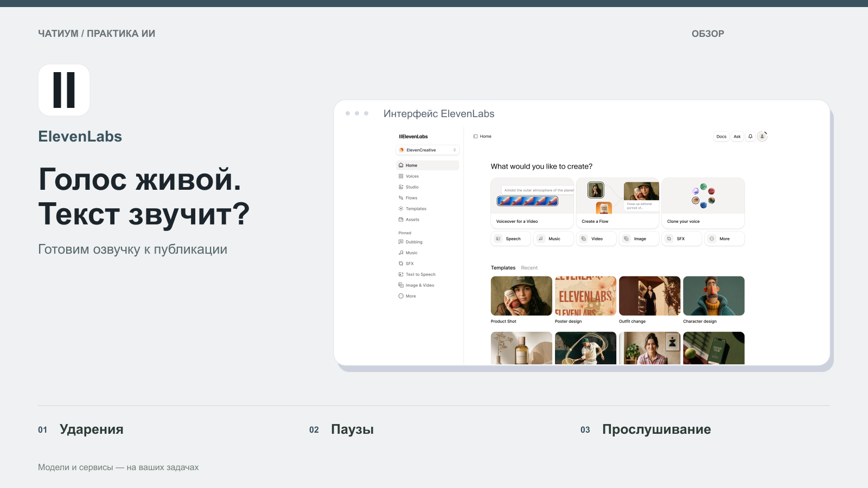Screen dimensions: 868x488
Task: Open the Product Shot template
Action: 521,296
